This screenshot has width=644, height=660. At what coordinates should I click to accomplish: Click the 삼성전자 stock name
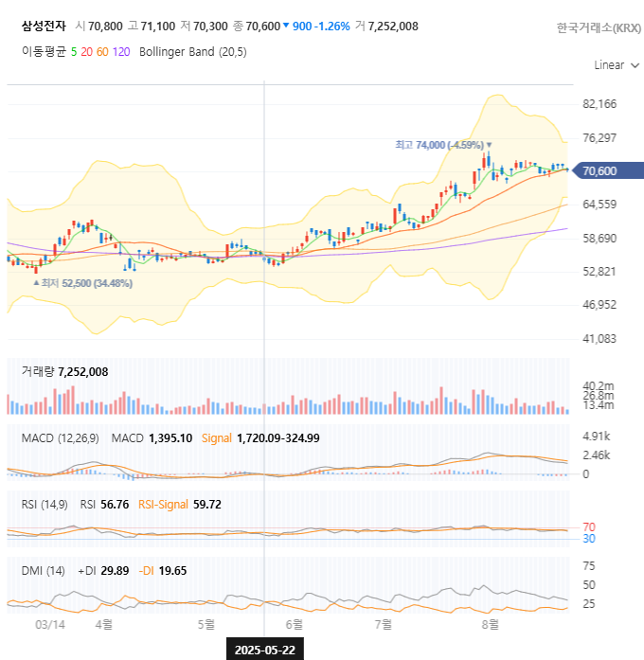coord(44,27)
